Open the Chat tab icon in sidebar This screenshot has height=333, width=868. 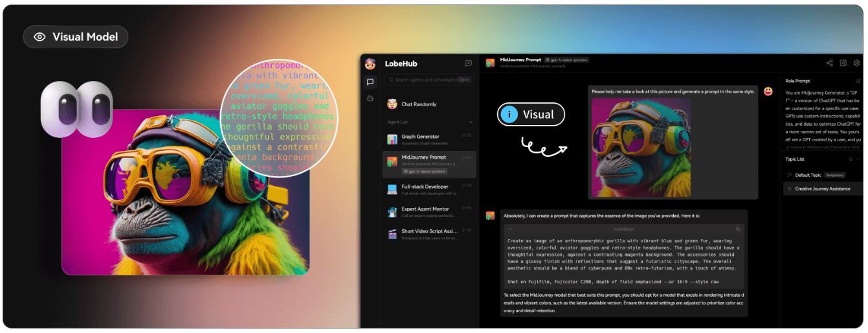click(x=370, y=82)
